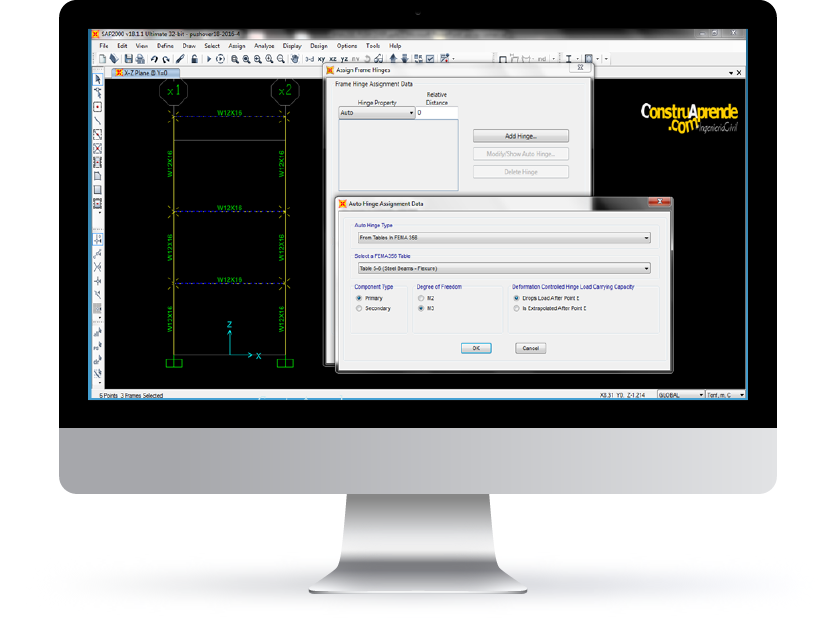Switch to the 3-d view
Screen dimensions: 836x640
tap(309, 59)
